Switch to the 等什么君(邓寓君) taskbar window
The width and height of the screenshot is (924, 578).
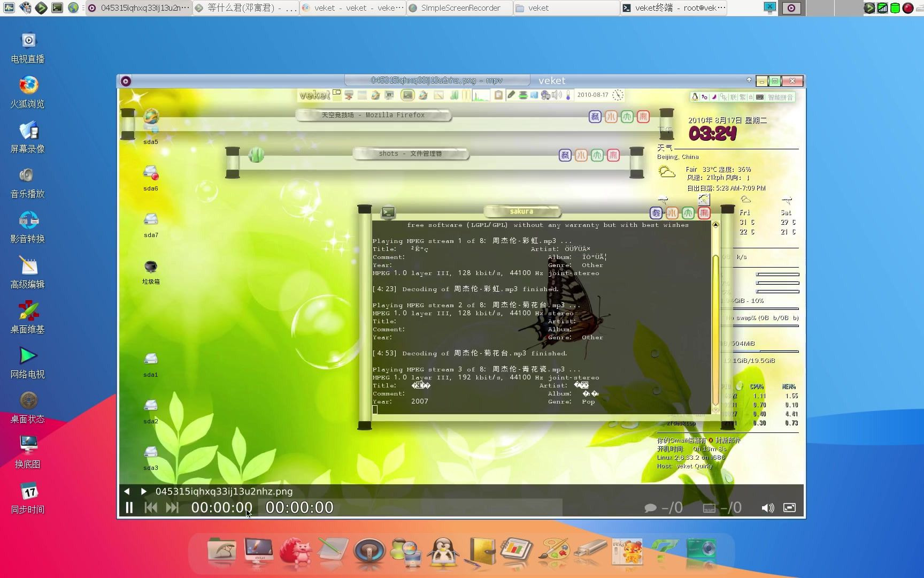245,8
